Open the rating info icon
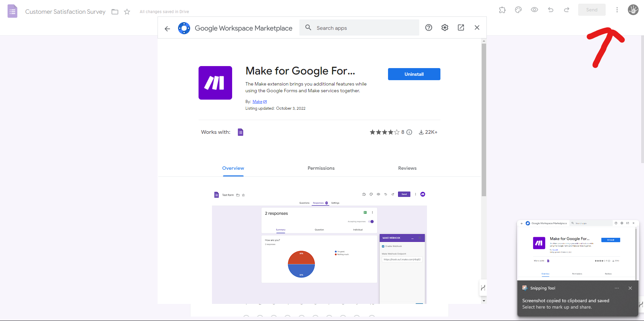Image resolution: width=644 pixels, height=321 pixels. pyautogui.click(x=409, y=132)
